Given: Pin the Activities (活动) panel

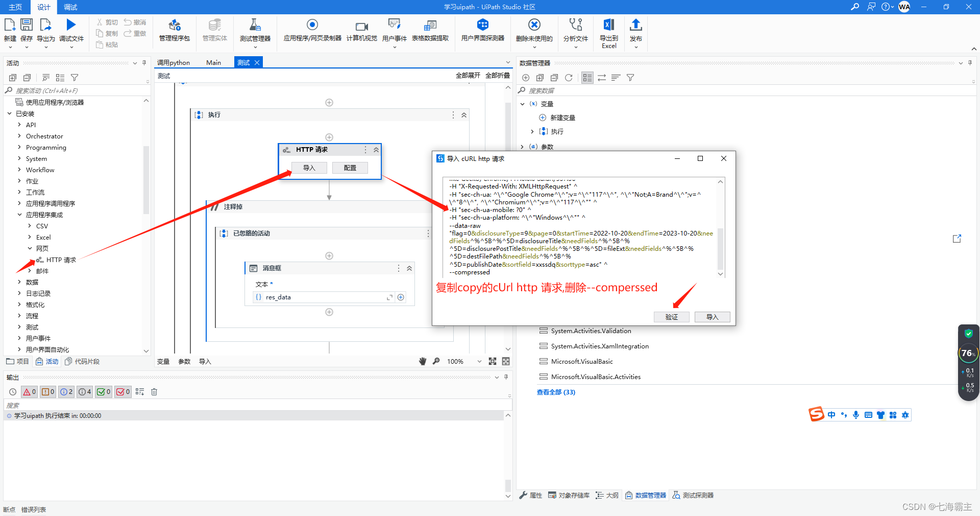Looking at the screenshot, I should pos(144,63).
